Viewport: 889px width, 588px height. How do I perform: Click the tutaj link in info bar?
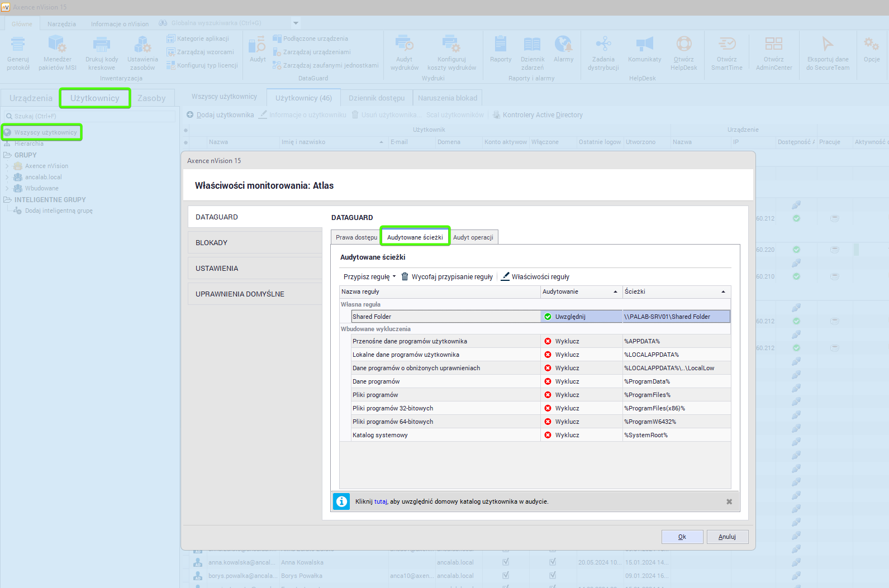click(x=380, y=501)
